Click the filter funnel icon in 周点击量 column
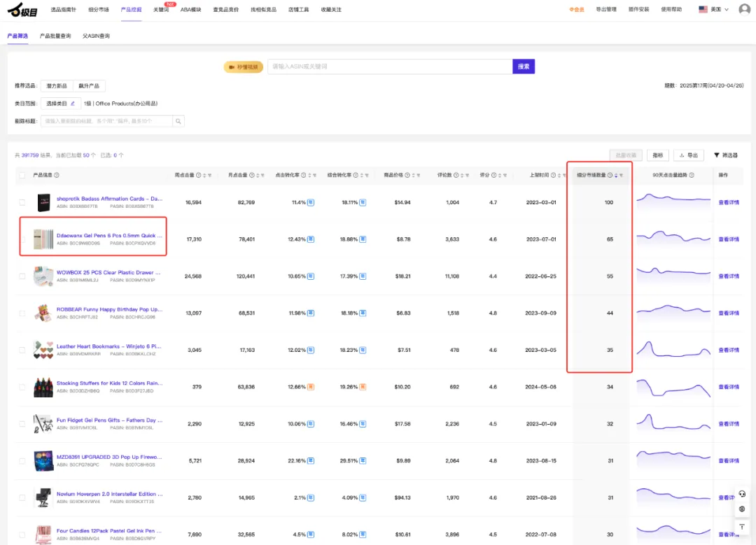This screenshot has height=545, width=756. point(210,176)
